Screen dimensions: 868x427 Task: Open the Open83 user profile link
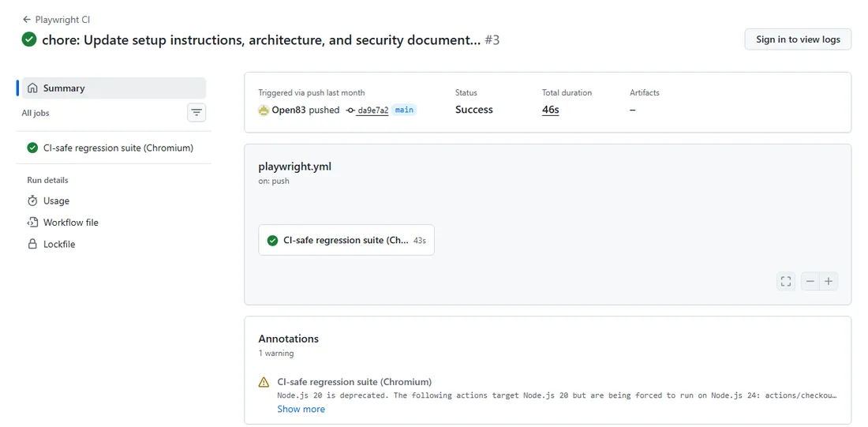tap(289, 110)
